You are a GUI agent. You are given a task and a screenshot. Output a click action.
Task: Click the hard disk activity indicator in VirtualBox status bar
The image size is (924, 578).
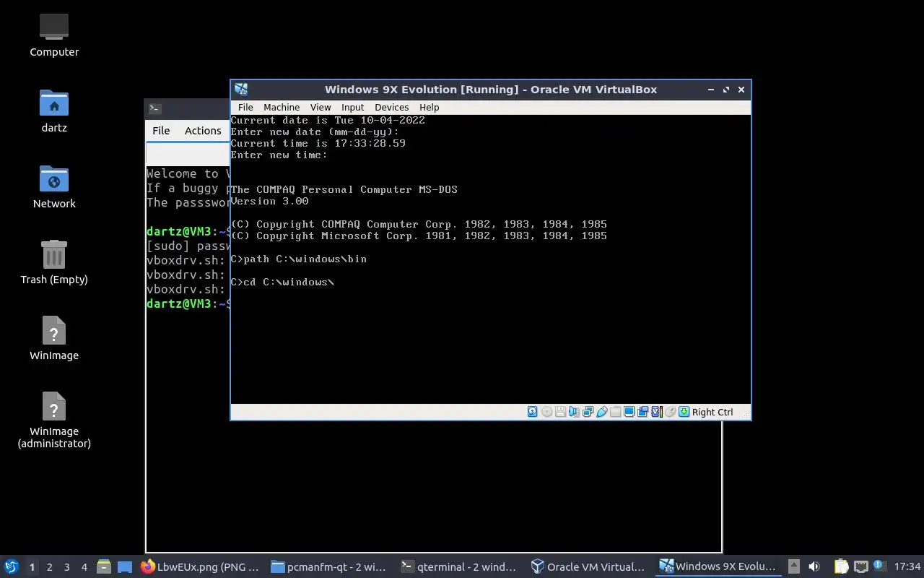(532, 412)
